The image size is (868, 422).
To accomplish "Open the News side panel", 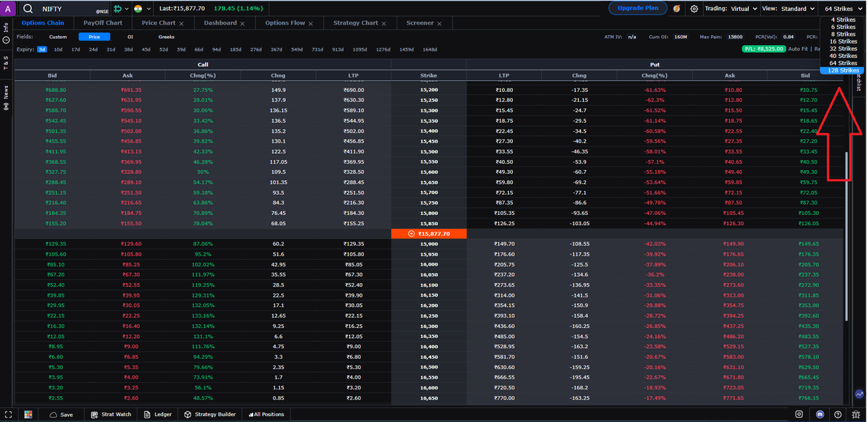I will (x=7, y=96).
